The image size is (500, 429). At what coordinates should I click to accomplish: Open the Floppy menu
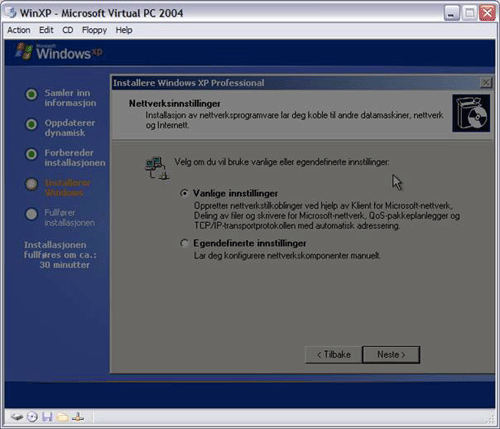click(94, 30)
